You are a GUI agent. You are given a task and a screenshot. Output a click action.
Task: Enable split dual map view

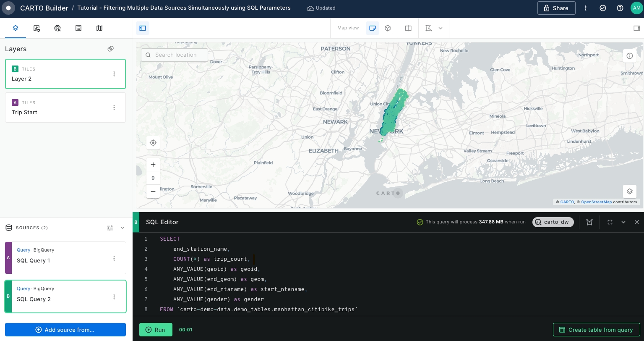(x=408, y=28)
